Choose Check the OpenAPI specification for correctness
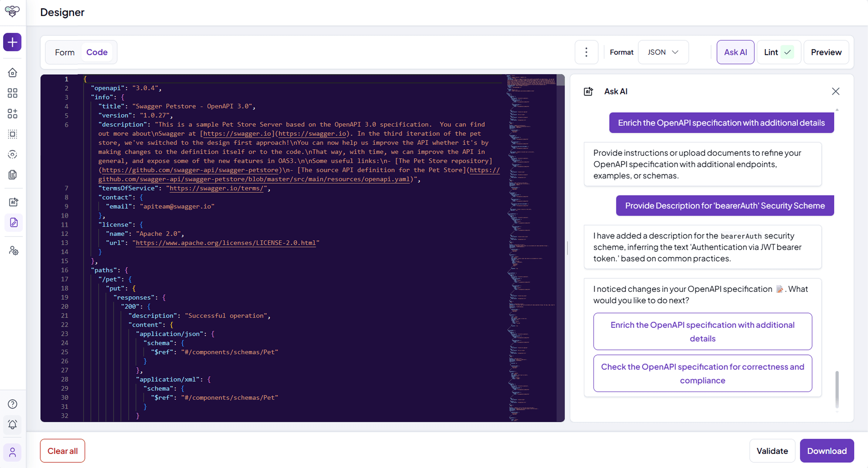This screenshot has width=868, height=468. pyautogui.click(x=703, y=373)
